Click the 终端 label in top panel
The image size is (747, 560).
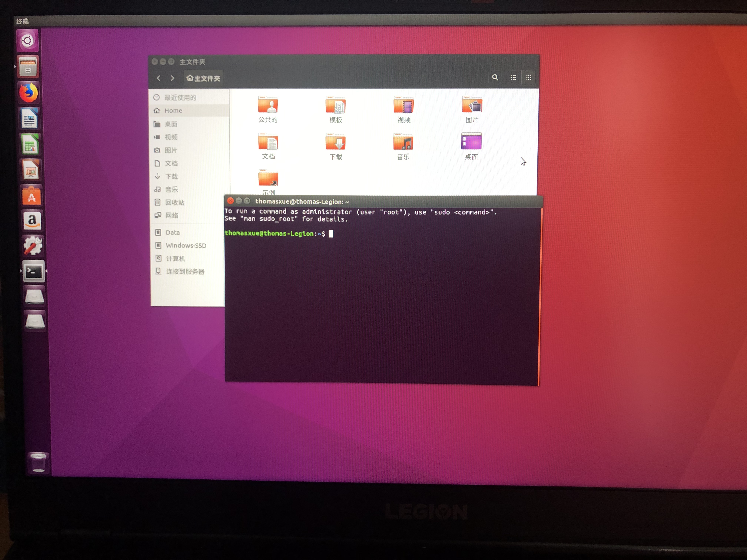(23, 21)
